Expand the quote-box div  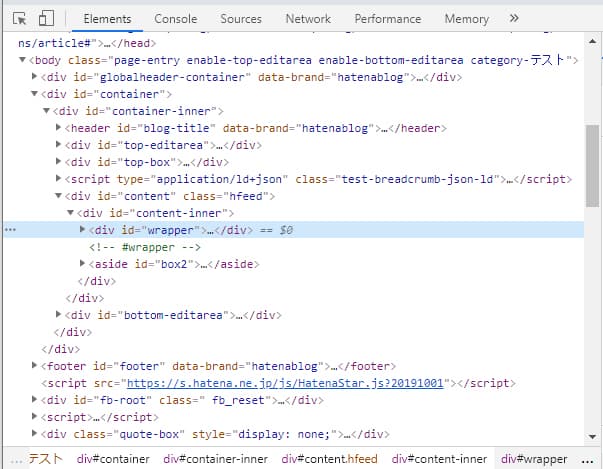click(x=34, y=433)
